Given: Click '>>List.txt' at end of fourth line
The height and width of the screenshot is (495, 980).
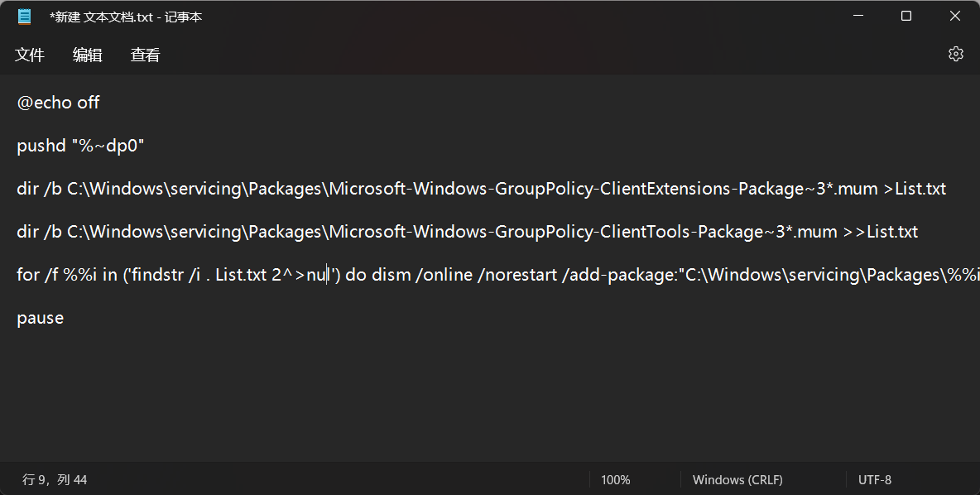Looking at the screenshot, I should tap(881, 232).
